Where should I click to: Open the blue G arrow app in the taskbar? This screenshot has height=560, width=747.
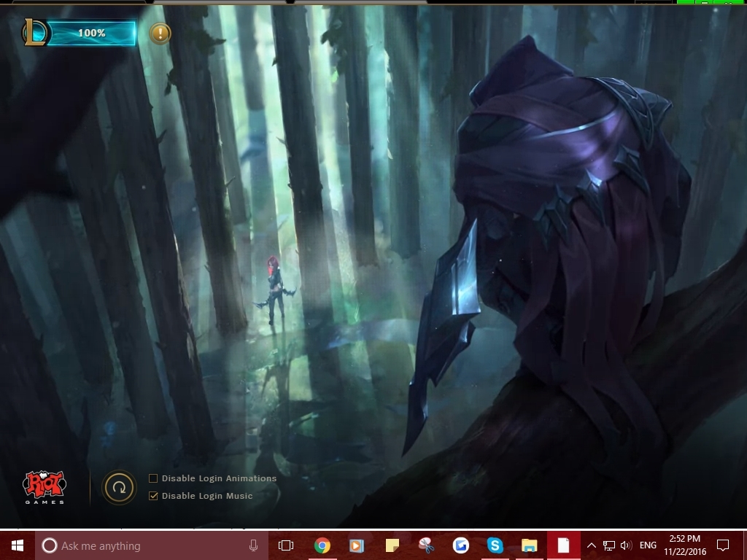461,545
